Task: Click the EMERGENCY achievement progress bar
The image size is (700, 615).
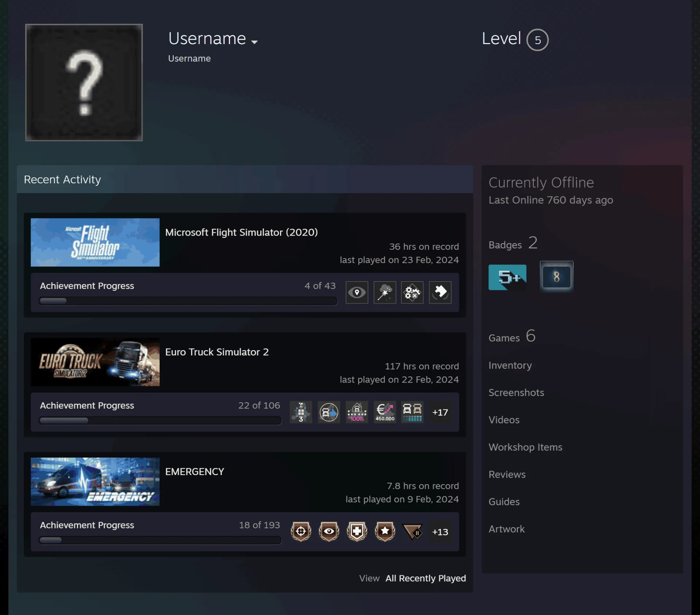Action: click(160, 540)
